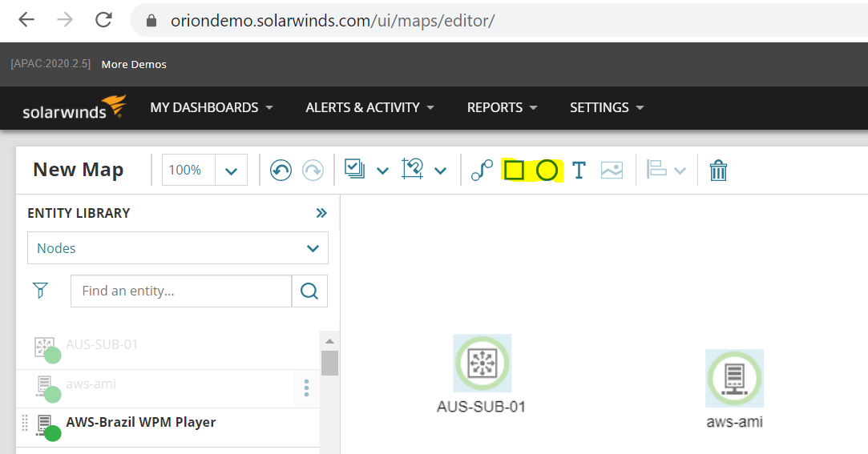Expand the zoom level dropdown arrow
This screenshot has width=868, height=454.
[232, 171]
